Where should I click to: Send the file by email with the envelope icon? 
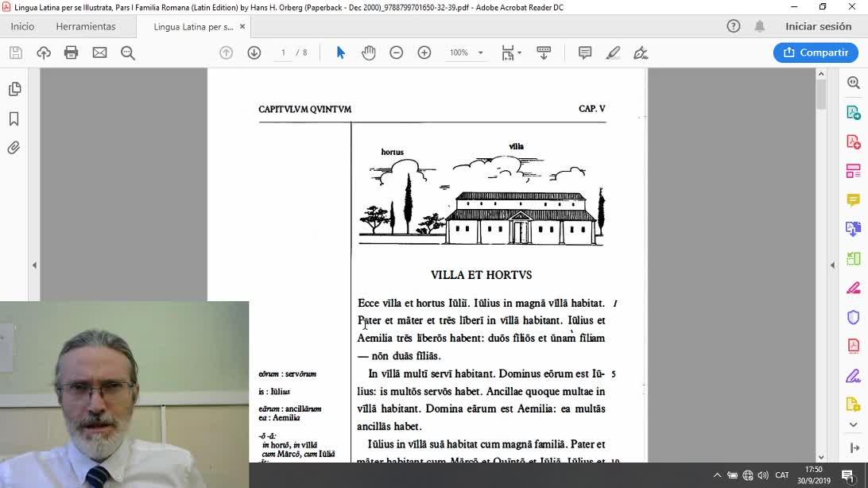point(99,52)
